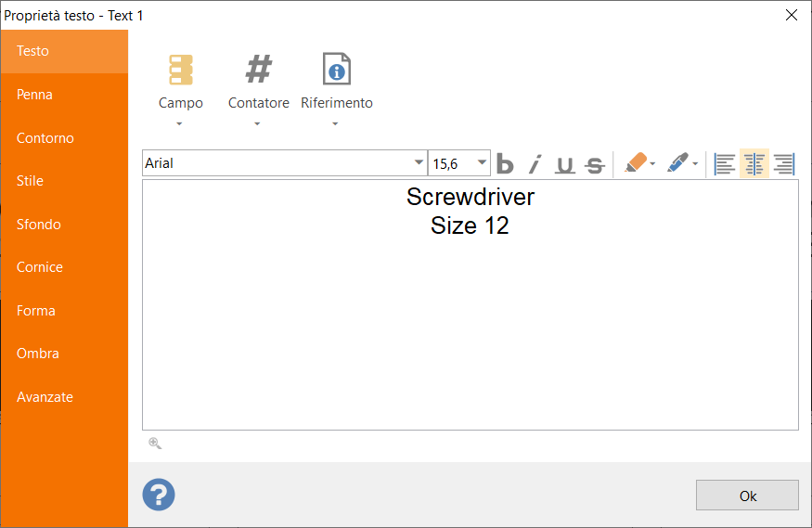Toggle strikethrough formatting
Image resolution: width=812 pixels, height=528 pixels.
click(595, 165)
